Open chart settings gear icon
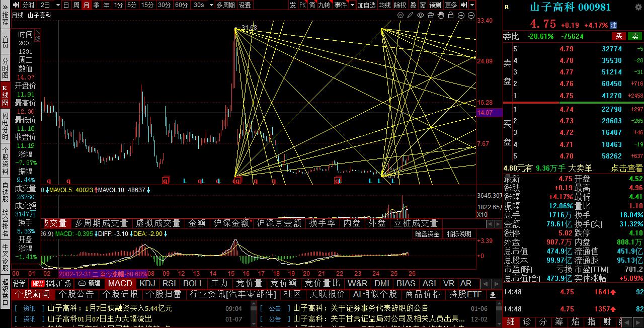 400,16
